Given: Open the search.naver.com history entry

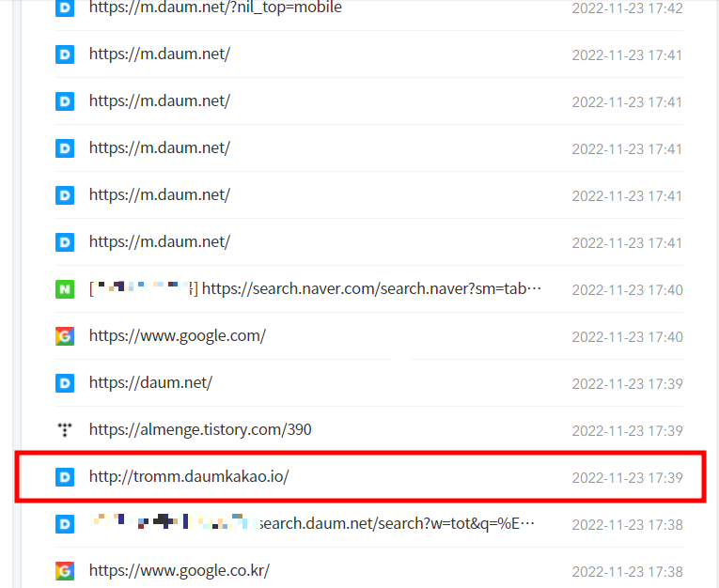Looking at the screenshot, I should click(x=315, y=289).
